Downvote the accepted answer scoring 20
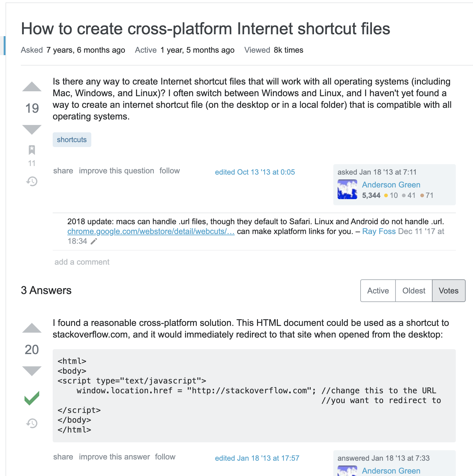This screenshot has width=473, height=476. [x=32, y=371]
